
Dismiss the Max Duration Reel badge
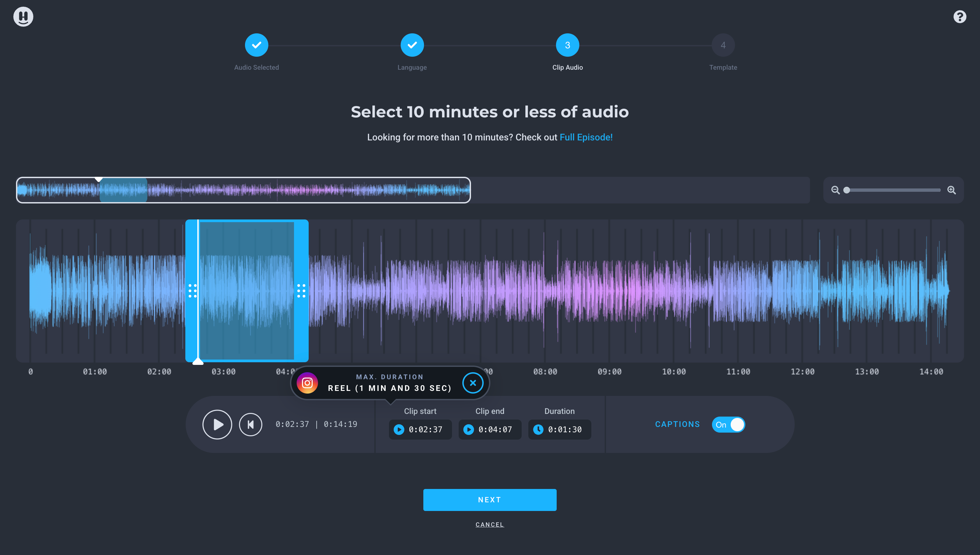[x=473, y=383]
